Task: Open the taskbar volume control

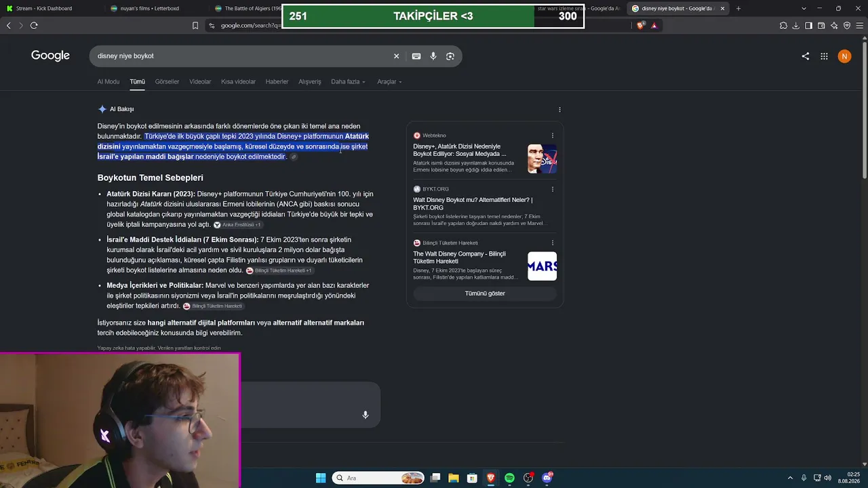Action: click(x=827, y=478)
